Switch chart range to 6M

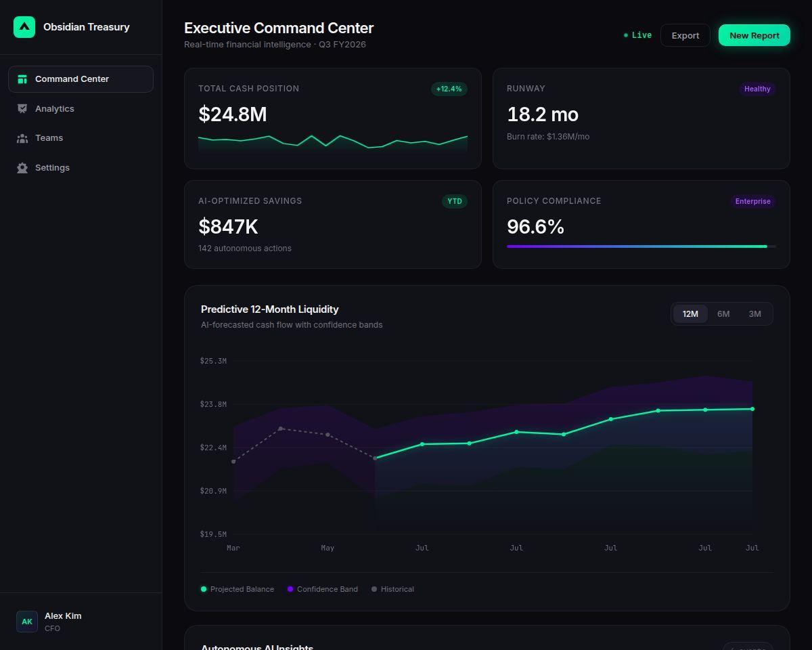point(723,313)
